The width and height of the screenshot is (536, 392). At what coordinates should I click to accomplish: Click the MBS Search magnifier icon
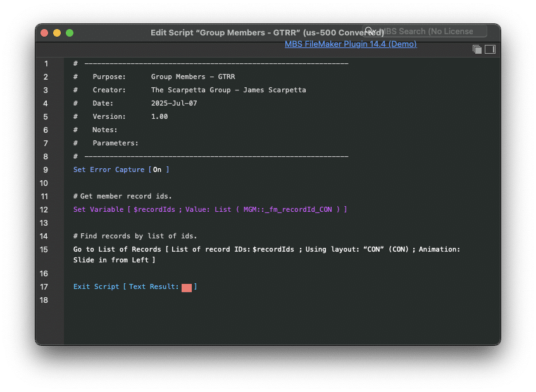point(369,31)
